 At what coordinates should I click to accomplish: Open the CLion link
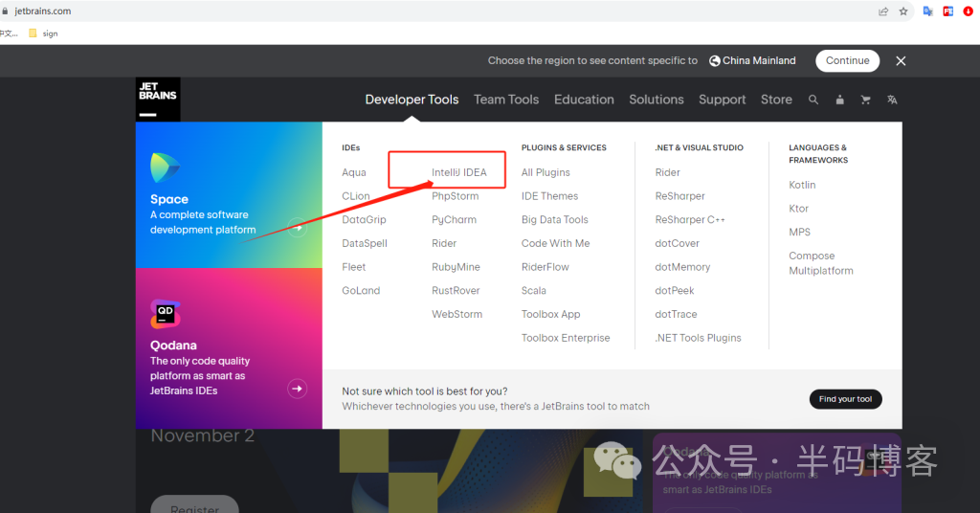point(356,196)
